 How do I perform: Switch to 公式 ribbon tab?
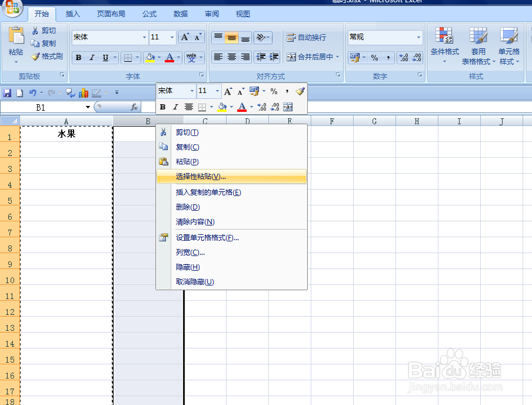click(x=149, y=14)
